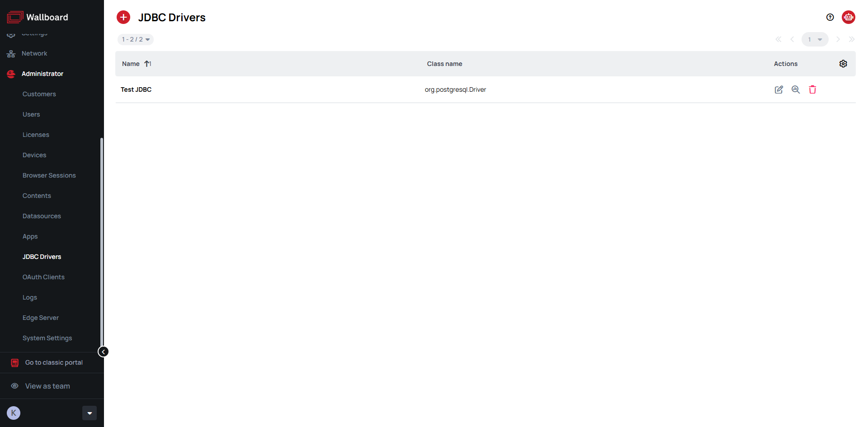
Task: Click the user account icon in top right
Action: pyautogui.click(x=849, y=17)
